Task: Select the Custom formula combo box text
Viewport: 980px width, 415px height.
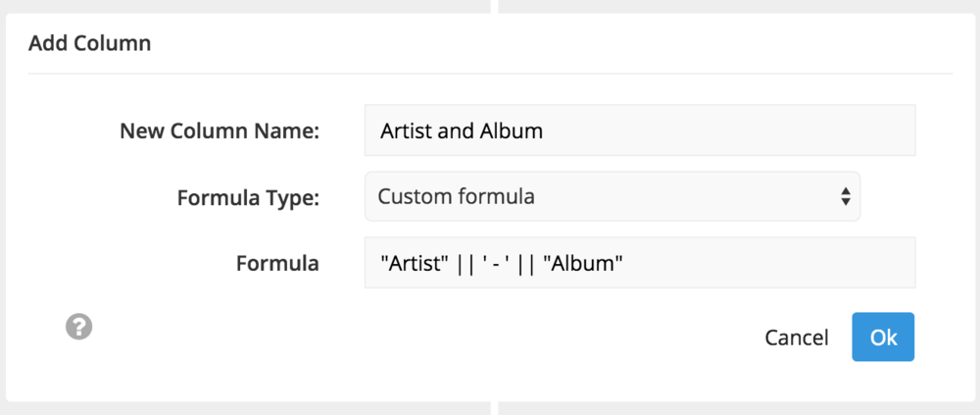Action: [457, 196]
